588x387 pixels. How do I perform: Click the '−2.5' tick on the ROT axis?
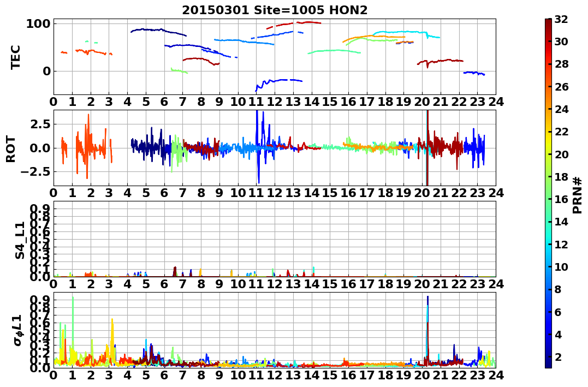pos(35,172)
